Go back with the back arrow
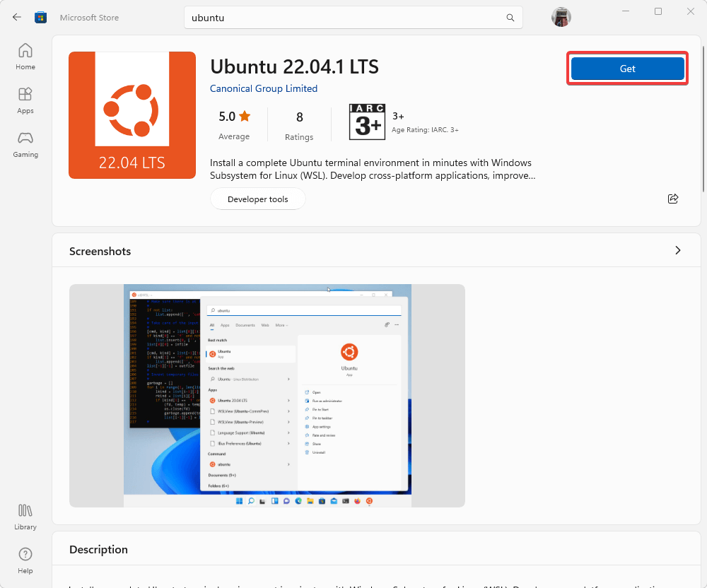707x588 pixels. [x=17, y=17]
